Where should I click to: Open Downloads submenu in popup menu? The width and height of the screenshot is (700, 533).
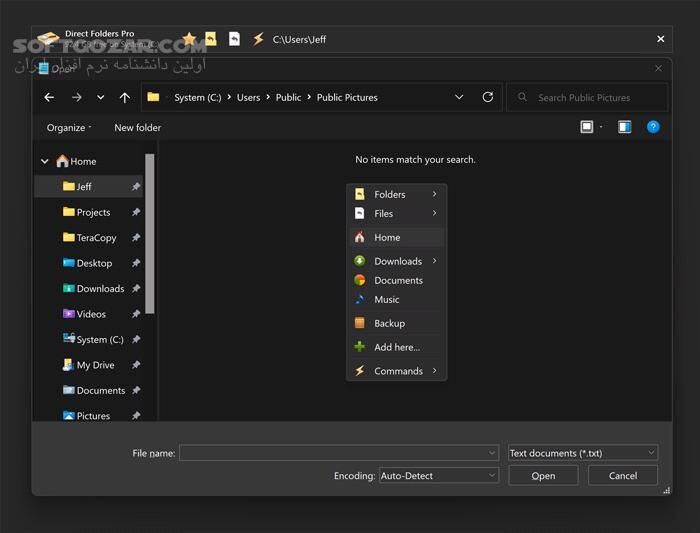(x=396, y=261)
